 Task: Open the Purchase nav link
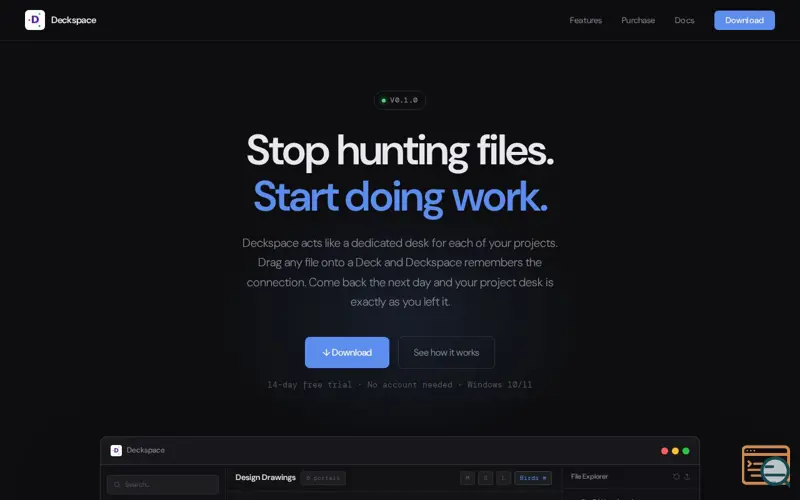point(638,20)
